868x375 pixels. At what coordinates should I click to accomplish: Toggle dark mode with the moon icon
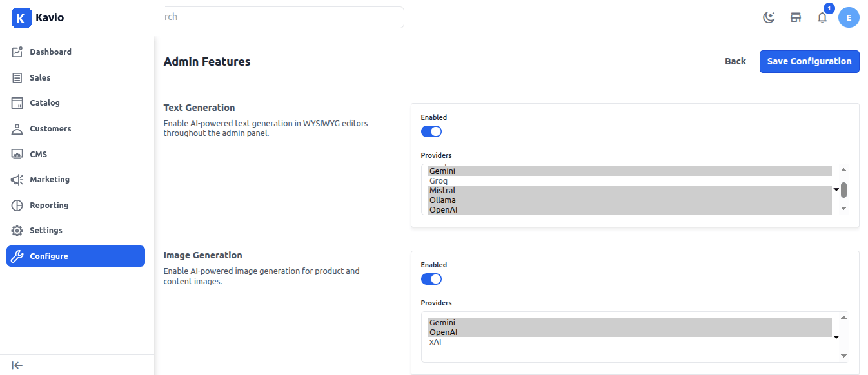769,17
